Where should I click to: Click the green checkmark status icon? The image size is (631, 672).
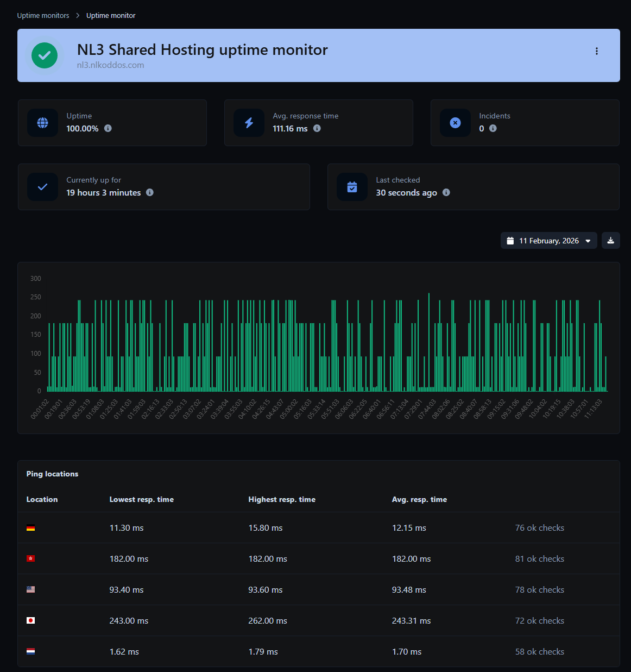click(x=45, y=55)
